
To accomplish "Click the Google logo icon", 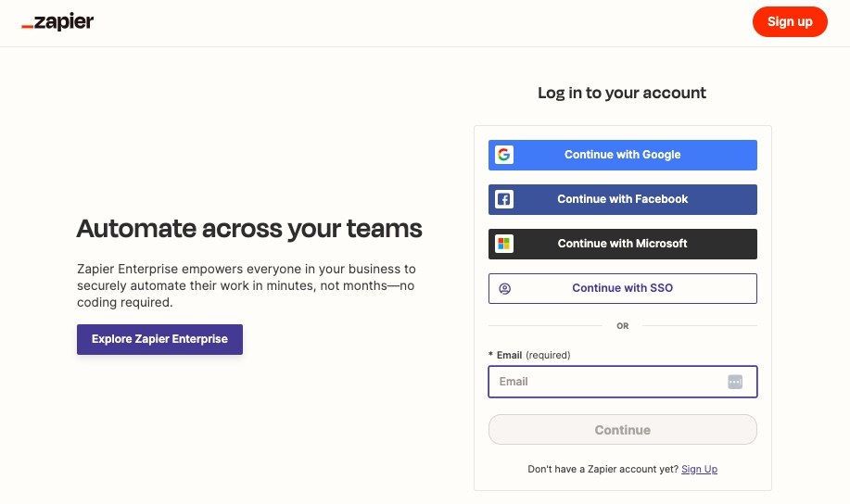I will tap(504, 155).
